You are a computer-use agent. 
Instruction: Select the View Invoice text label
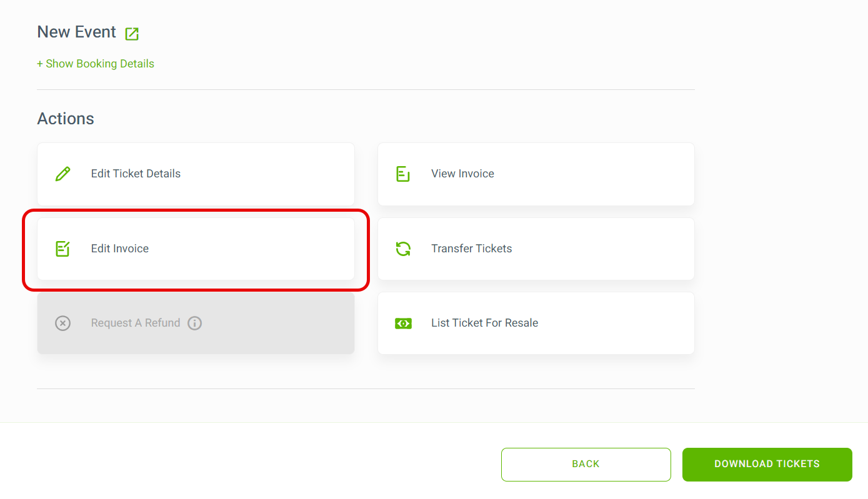pos(462,174)
